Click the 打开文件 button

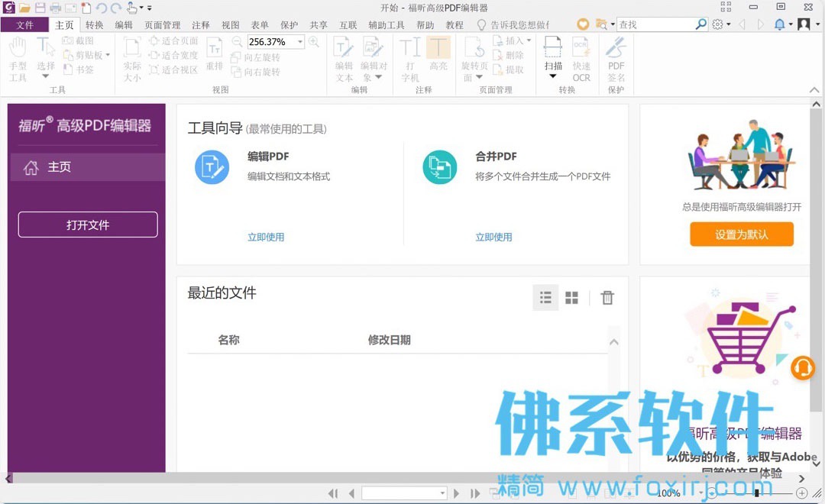pos(88,225)
